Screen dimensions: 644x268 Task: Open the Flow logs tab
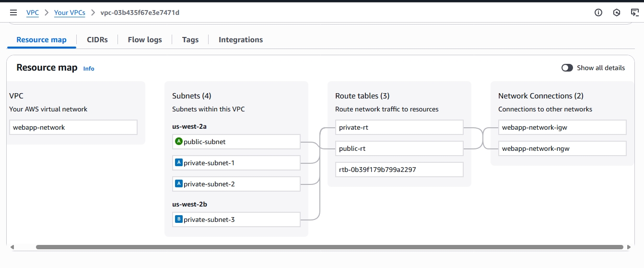click(x=145, y=40)
